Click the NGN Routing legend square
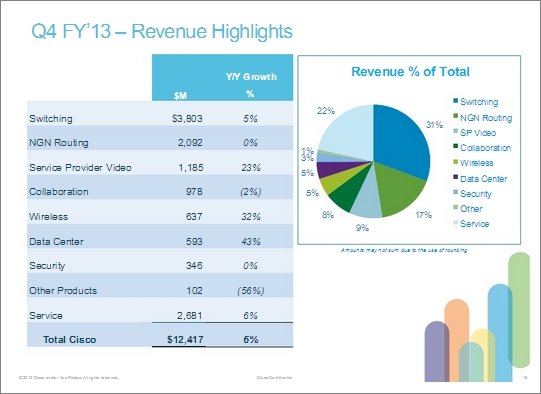Viewport: 541px width, 394px height. coord(455,117)
